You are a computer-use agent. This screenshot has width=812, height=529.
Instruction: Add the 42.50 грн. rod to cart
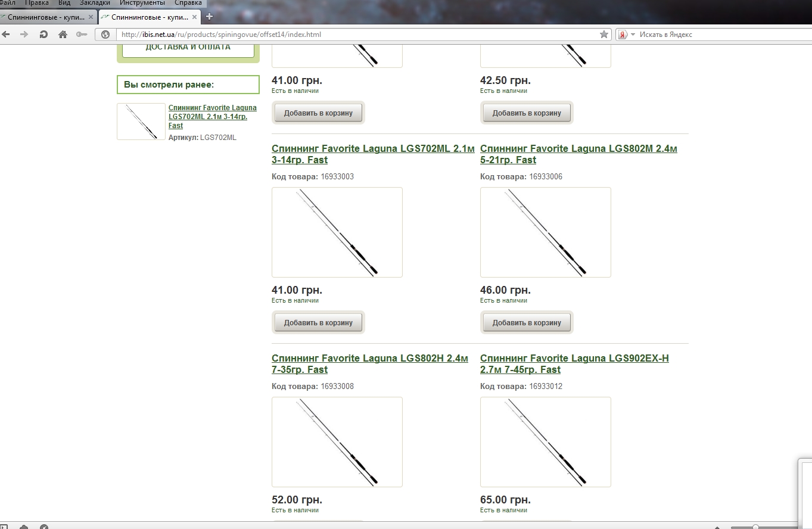coord(527,113)
